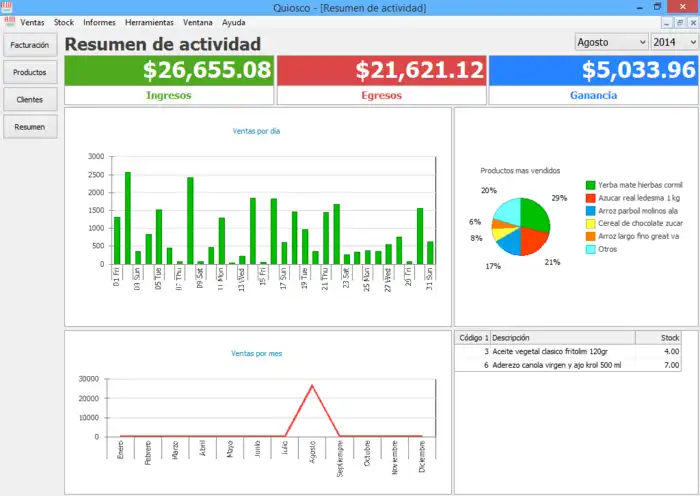Viewport: 700px width, 496px height.
Task: Click the Egresos label
Action: pyautogui.click(x=381, y=96)
